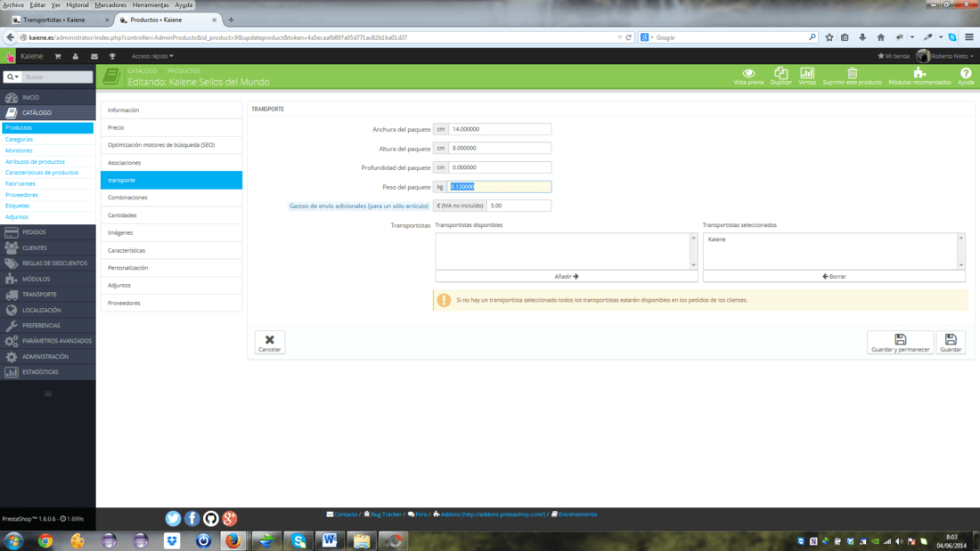The image size is (980, 551).
Task: Open the Twitter social icon
Action: click(x=173, y=518)
